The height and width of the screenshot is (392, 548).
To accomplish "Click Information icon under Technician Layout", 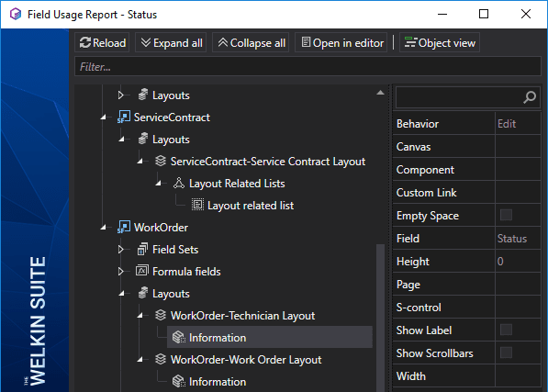I will 179,338.
